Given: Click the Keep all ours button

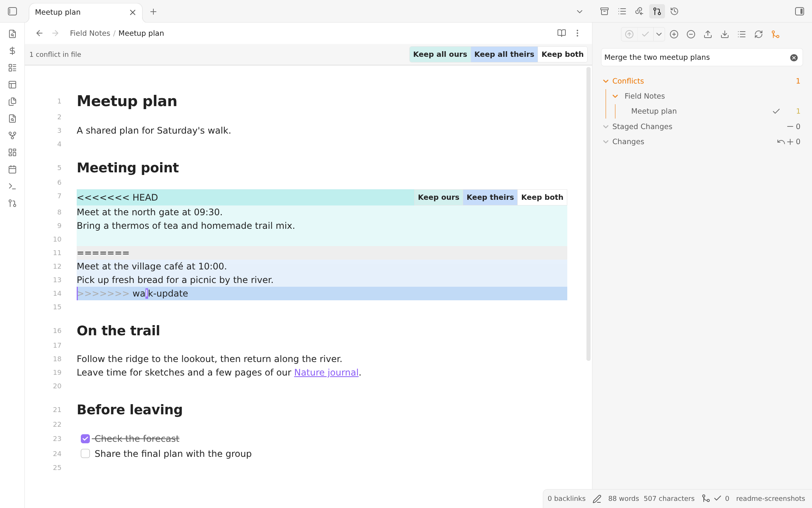Looking at the screenshot, I should (440, 54).
